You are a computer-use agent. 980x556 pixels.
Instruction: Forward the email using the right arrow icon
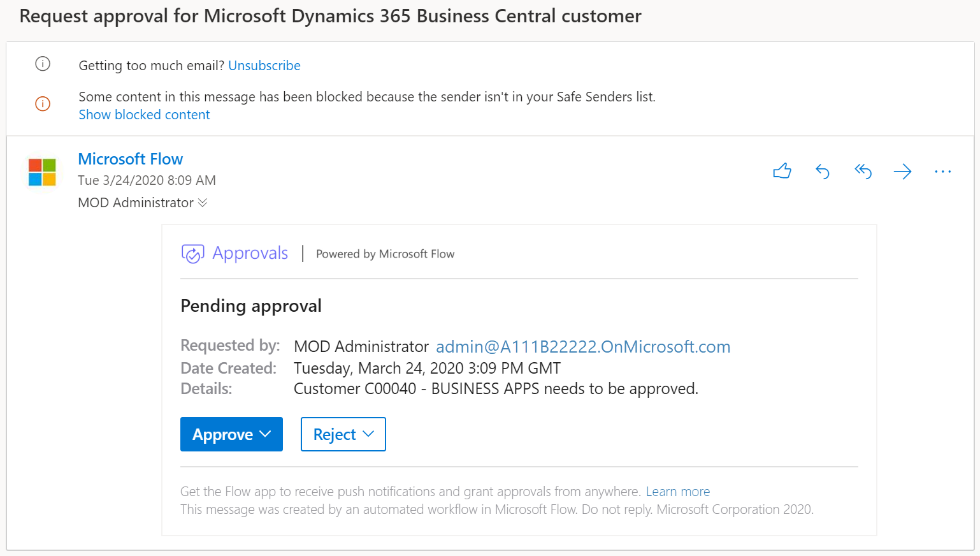902,171
